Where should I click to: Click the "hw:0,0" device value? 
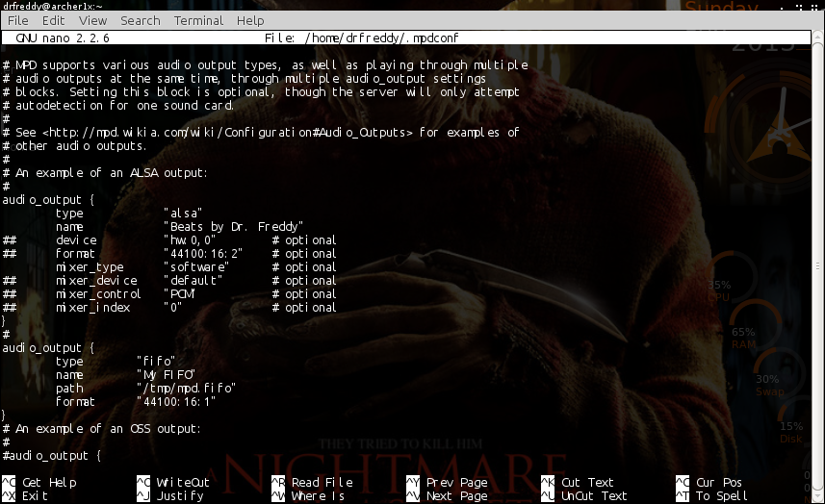coord(190,240)
